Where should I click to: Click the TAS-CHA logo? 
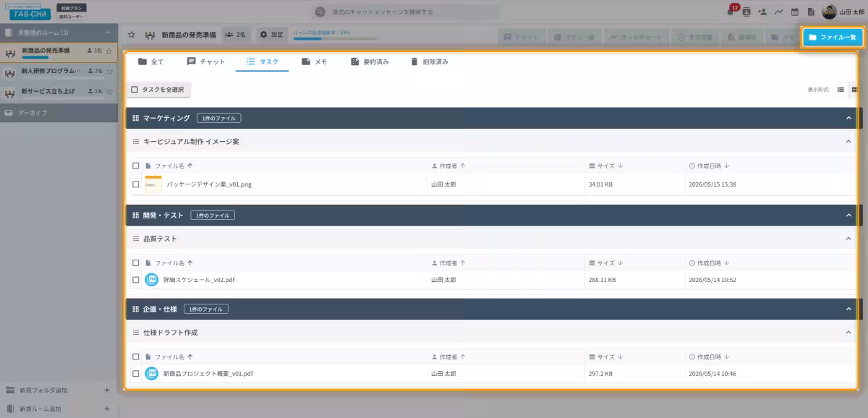point(28,12)
